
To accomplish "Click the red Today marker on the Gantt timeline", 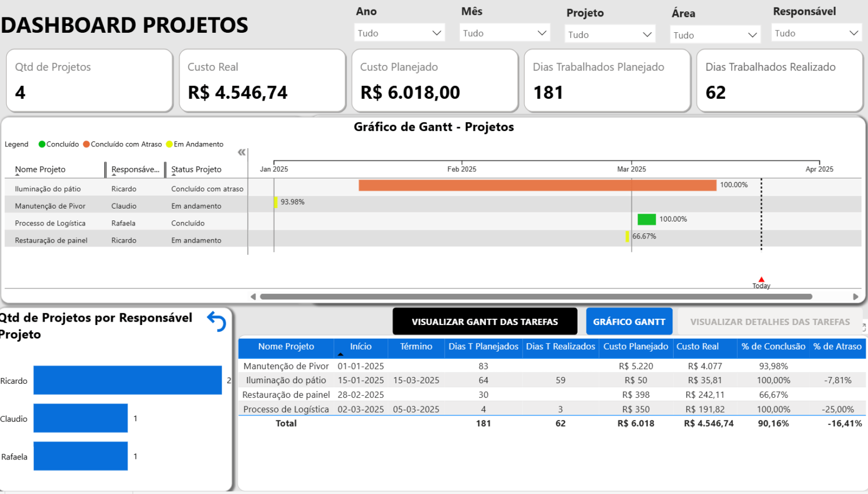I will coord(761,279).
